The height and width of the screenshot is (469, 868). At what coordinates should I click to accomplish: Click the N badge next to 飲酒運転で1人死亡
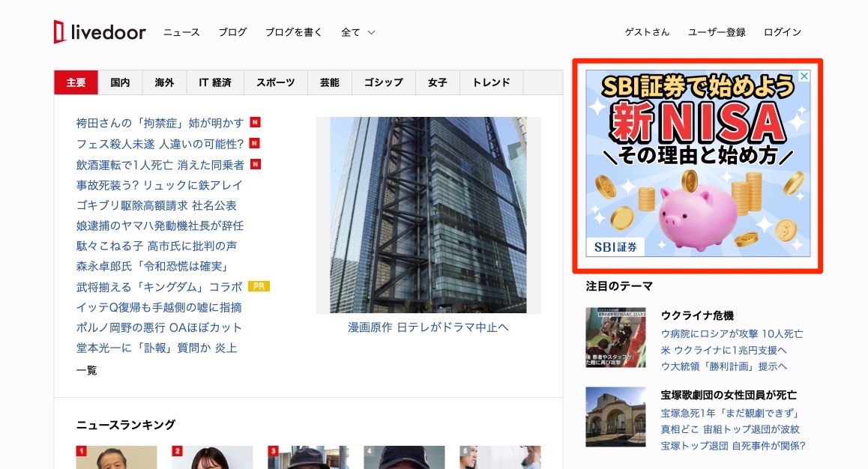[255, 164]
